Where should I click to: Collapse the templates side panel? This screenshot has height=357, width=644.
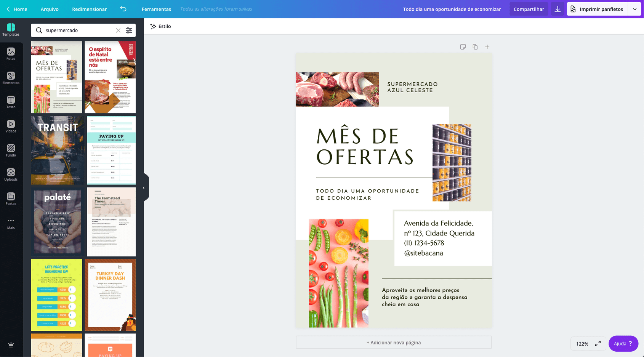tap(144, 188)
